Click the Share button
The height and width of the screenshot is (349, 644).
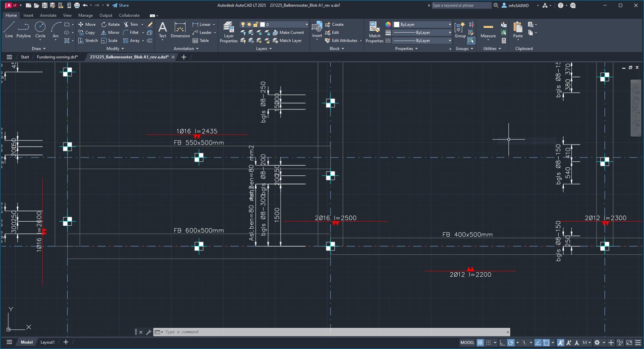point(120,5)
